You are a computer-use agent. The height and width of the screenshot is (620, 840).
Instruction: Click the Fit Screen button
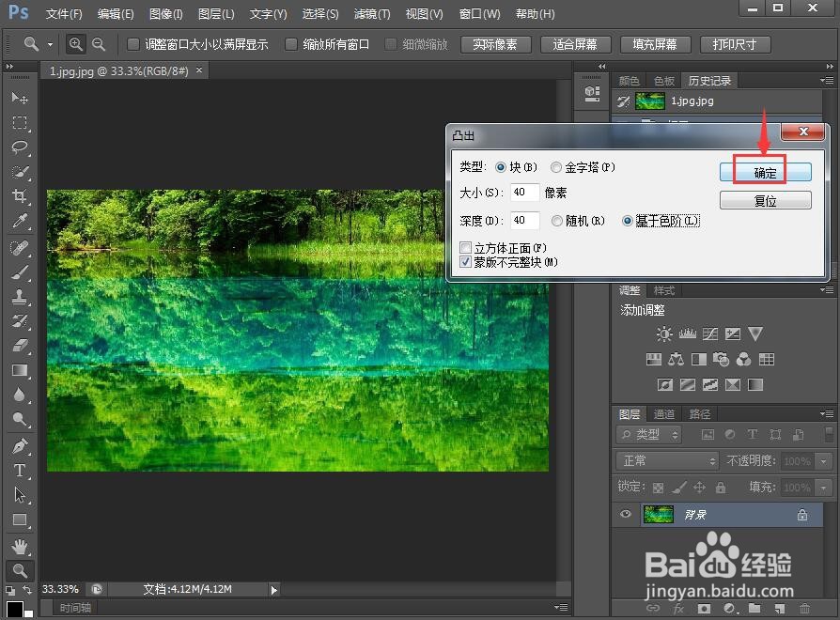pos(575,44)
